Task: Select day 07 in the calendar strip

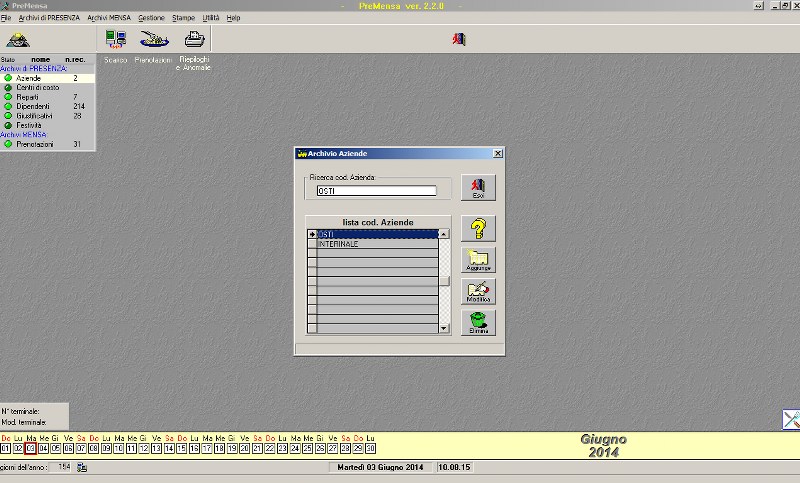Action: 81,448
